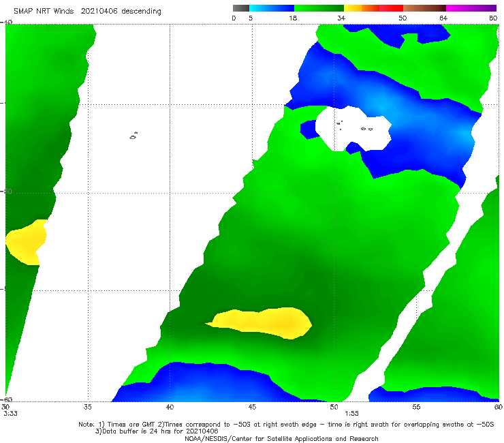The height and width of the screenshot is (443, 504).
Task: Click the yellow-orange segment of the color bar
Action: click(x=362, y=8)
